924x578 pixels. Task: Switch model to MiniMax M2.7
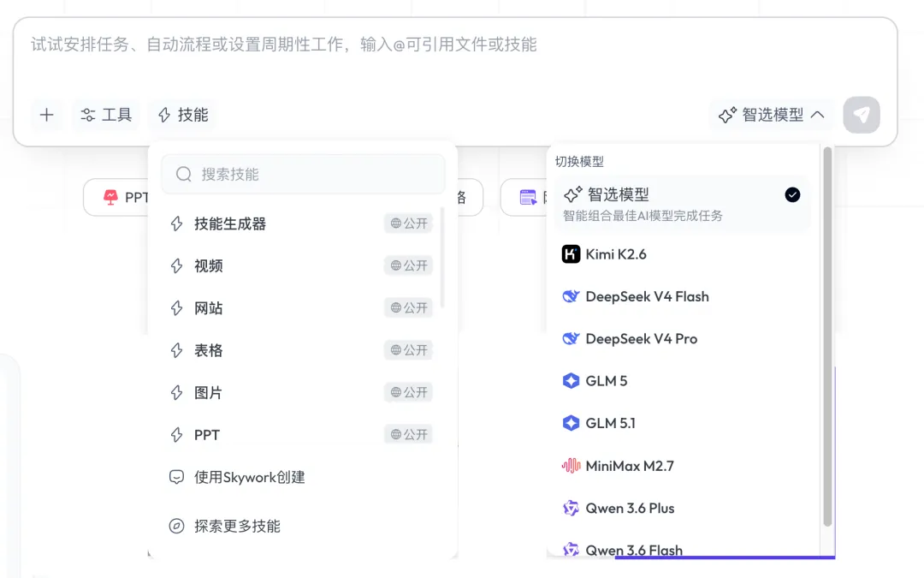point(683,466)
